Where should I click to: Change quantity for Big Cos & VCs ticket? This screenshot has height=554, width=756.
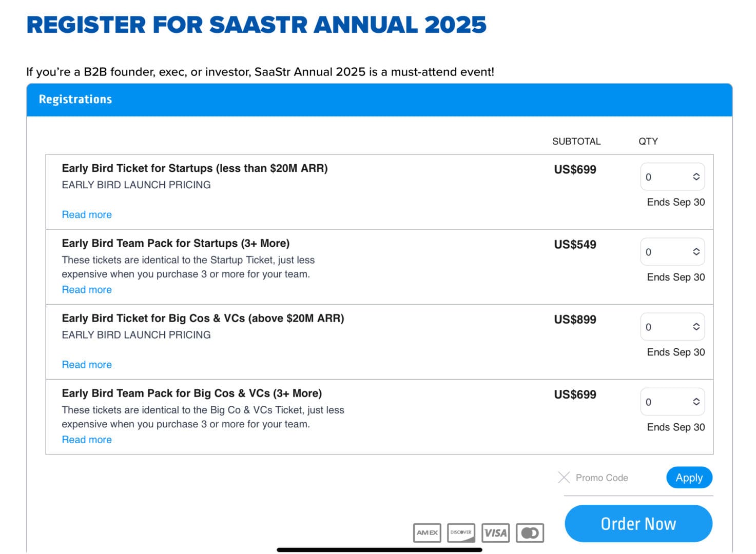(x=672, y=327)
